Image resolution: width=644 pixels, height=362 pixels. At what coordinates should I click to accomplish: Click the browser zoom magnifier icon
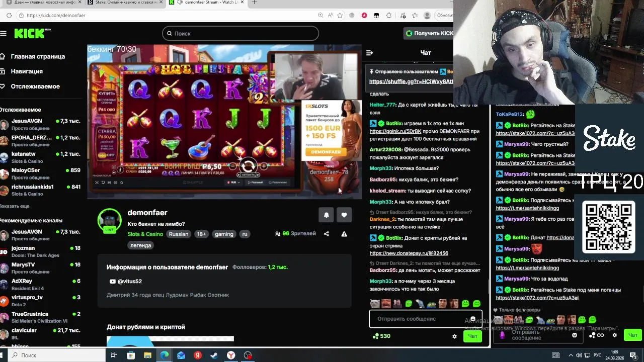(320, 15)
